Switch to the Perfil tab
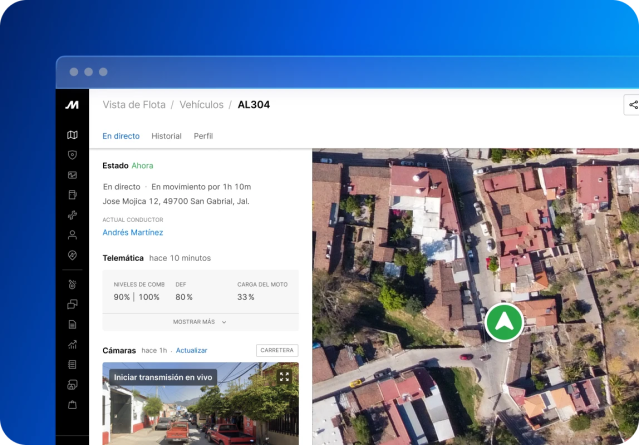The image size is (639, 445). (203, 136)
